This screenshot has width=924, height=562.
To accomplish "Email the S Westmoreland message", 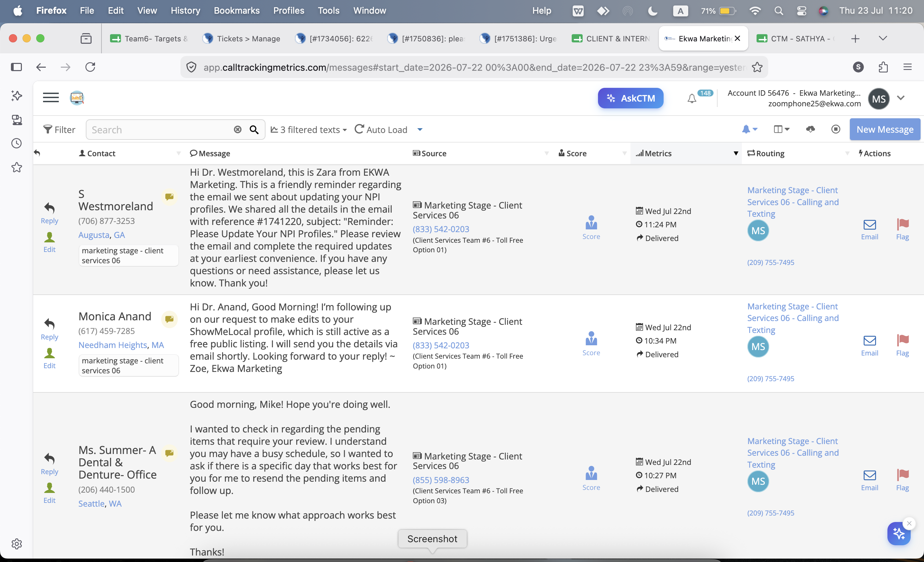I will tap(869, 230).
